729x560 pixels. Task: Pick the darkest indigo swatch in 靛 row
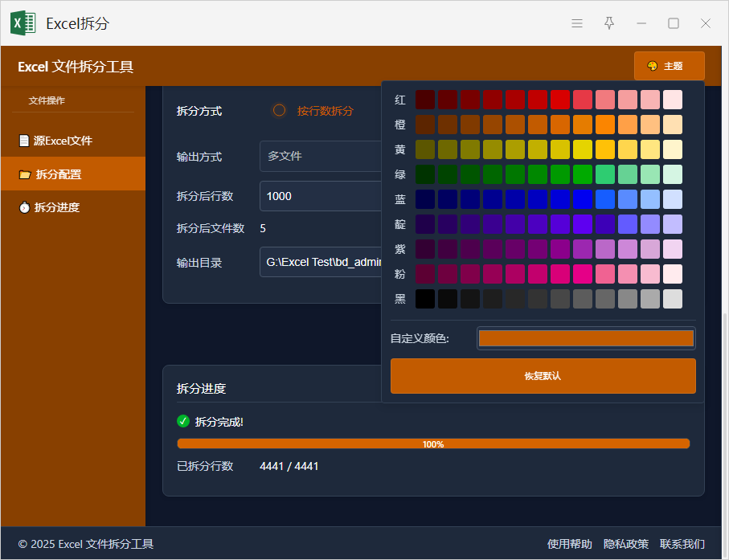(425, 224)
